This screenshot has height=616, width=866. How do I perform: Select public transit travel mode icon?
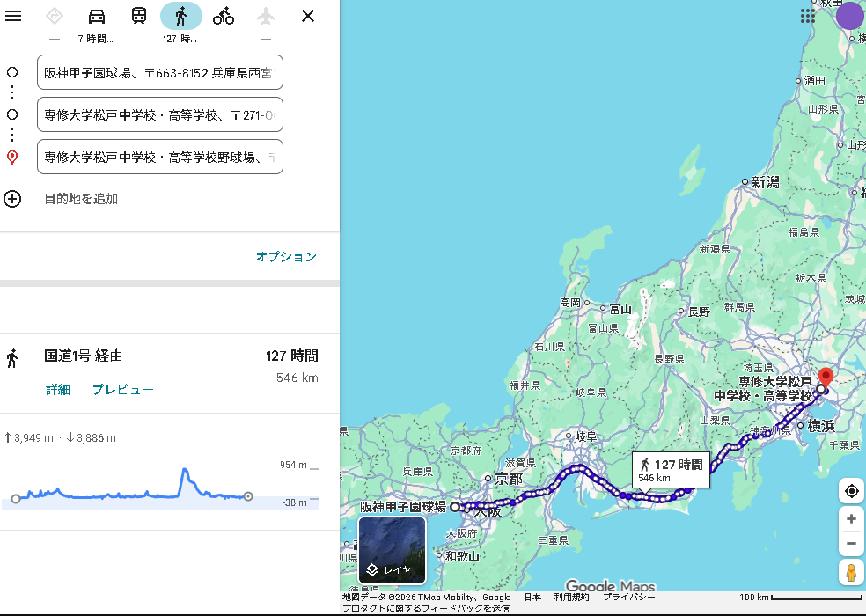(x=139, y=16)
